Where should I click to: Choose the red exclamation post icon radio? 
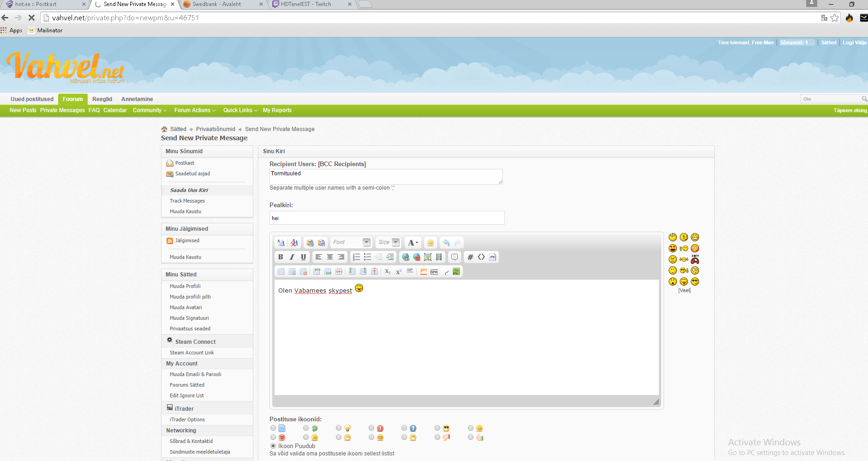click(x=371, y=428)
